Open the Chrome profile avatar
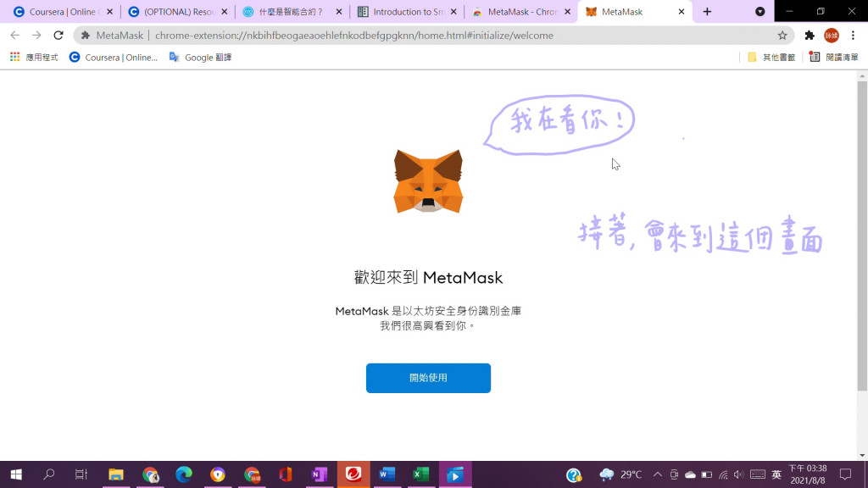The image size is (868, 488). [x=832, y=36]
